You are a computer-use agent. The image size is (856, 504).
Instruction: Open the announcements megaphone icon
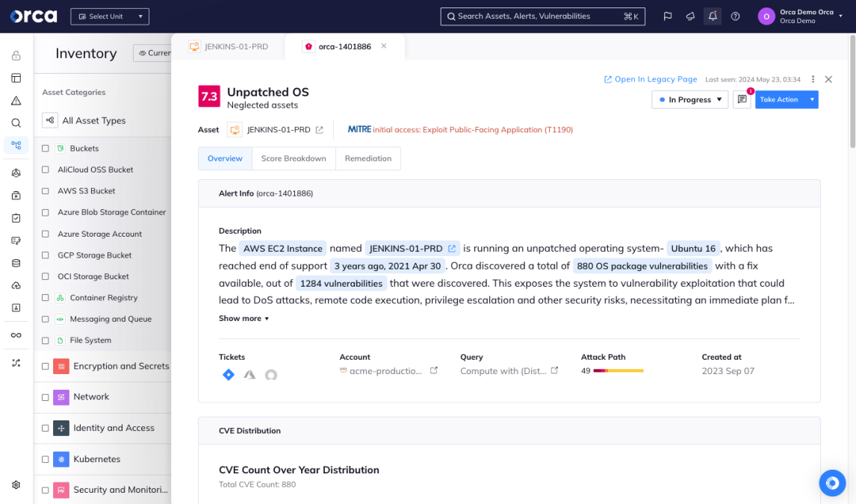[690, 16]
